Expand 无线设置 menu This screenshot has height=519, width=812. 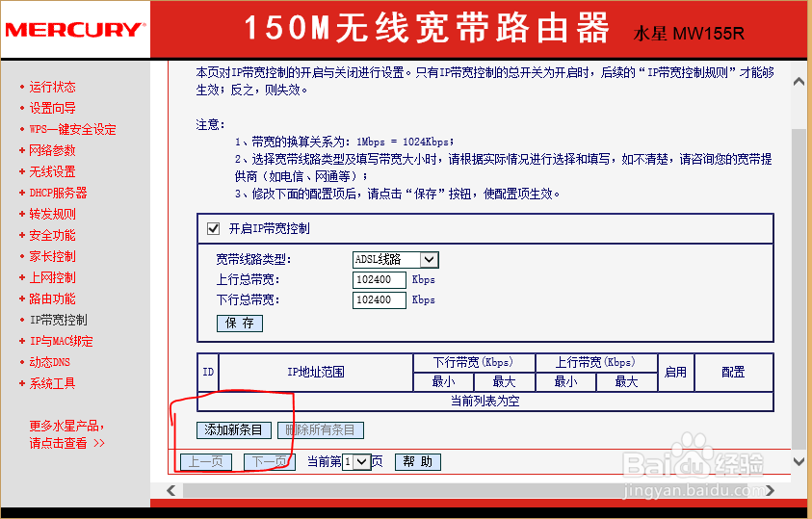[52, 171]
